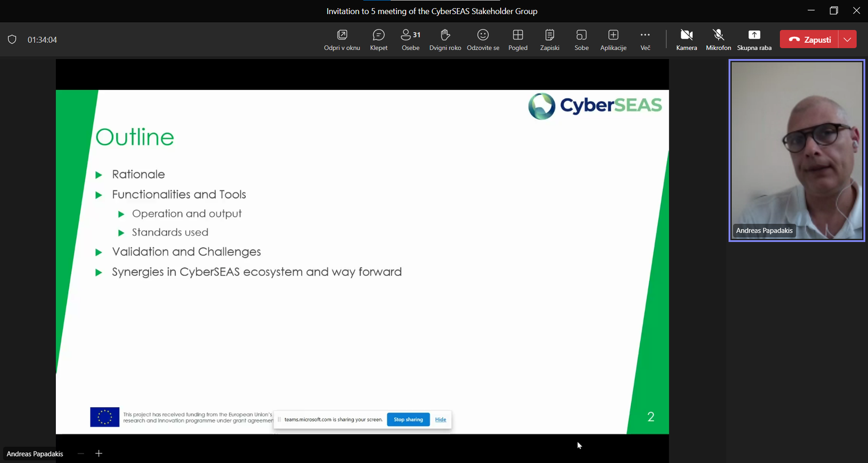The image size is (868, 463).
Task: Open Aplikacije apps menu
Action: click(x=613, y=40)
